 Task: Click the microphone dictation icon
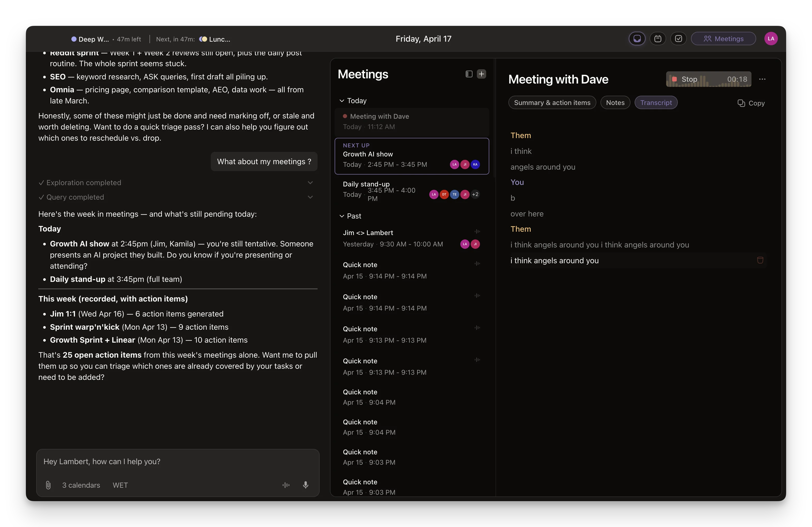click(305, 485)
